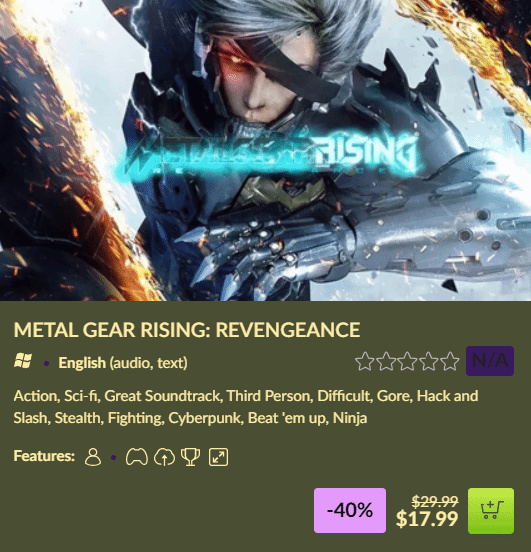Click the $17.99 discounted price
Image resolution: width=531 pixels, height=552 pixels.
pos(427,519)
